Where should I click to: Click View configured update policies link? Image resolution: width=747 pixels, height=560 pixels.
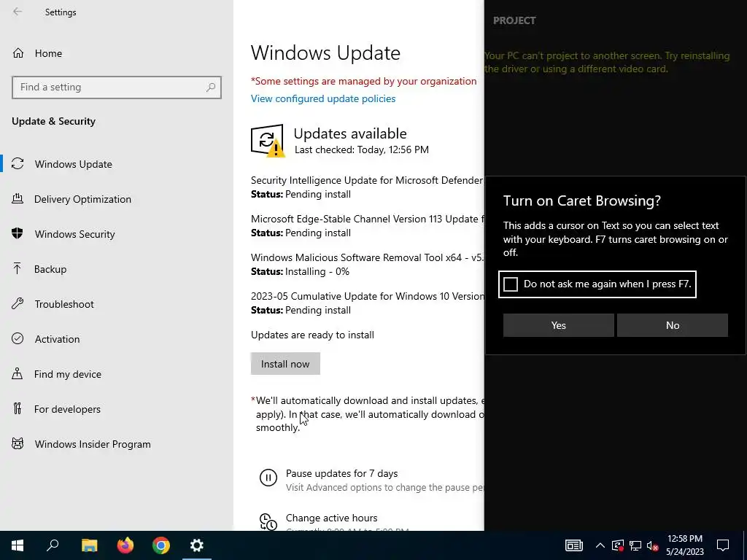click(x=323, y=98)
